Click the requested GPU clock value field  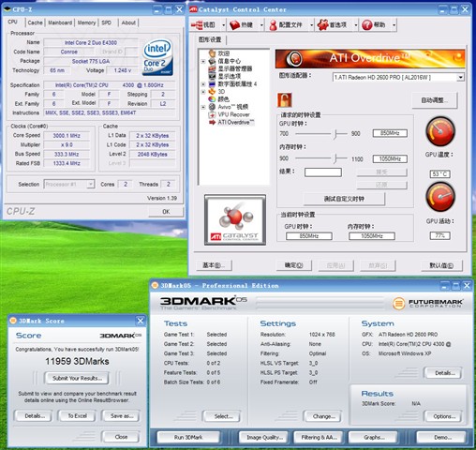[390, 133]
